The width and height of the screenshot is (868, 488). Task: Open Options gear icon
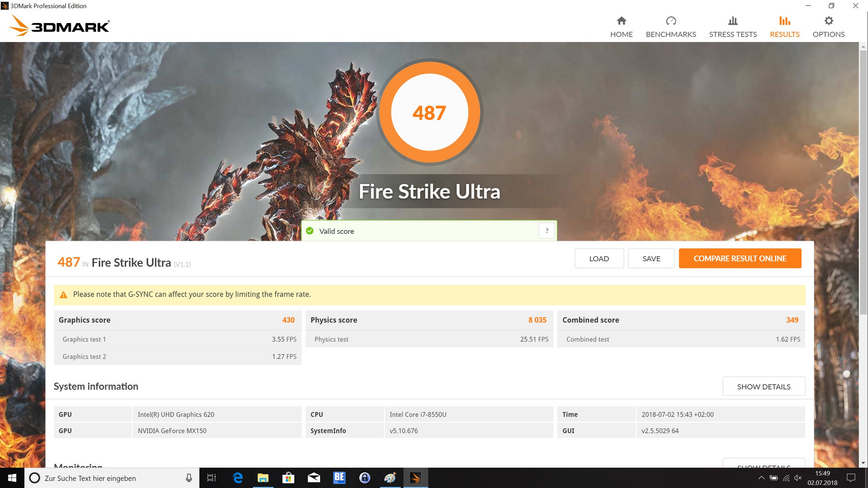(828, 21)
